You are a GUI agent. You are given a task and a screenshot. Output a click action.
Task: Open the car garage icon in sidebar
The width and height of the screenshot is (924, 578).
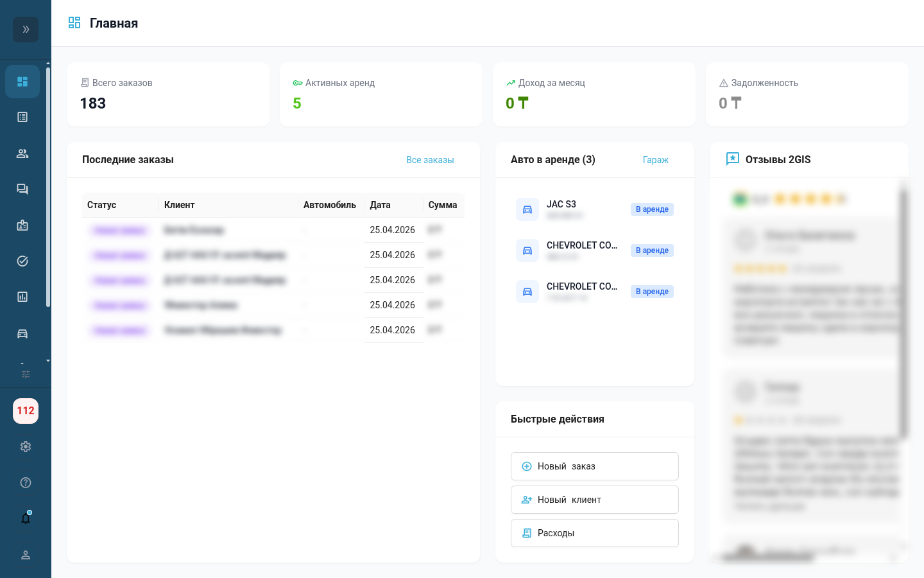22,333
